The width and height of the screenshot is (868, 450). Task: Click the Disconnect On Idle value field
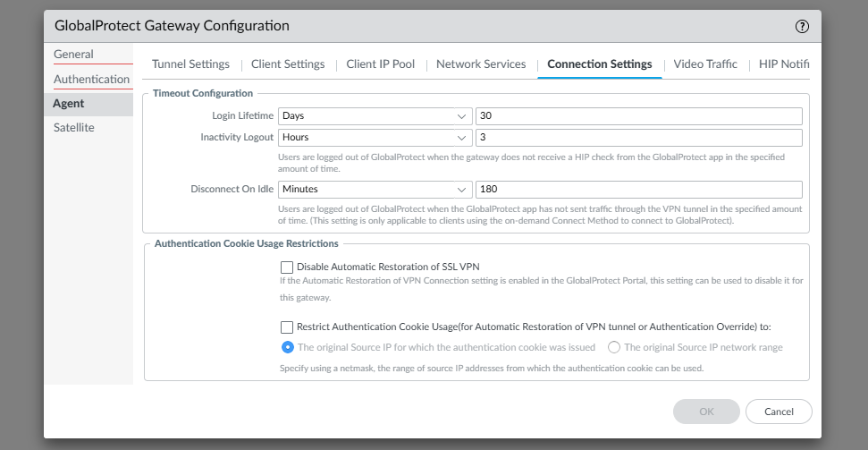(638, 190)
